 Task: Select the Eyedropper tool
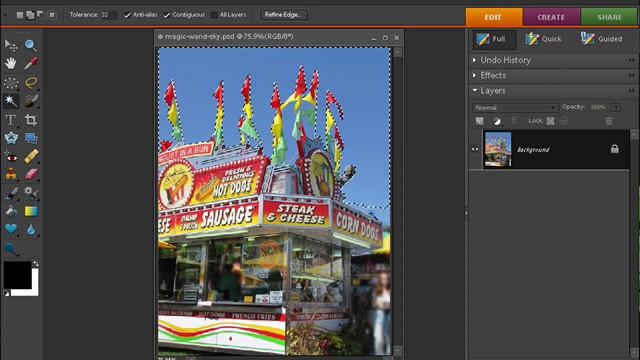pos(31,63)
